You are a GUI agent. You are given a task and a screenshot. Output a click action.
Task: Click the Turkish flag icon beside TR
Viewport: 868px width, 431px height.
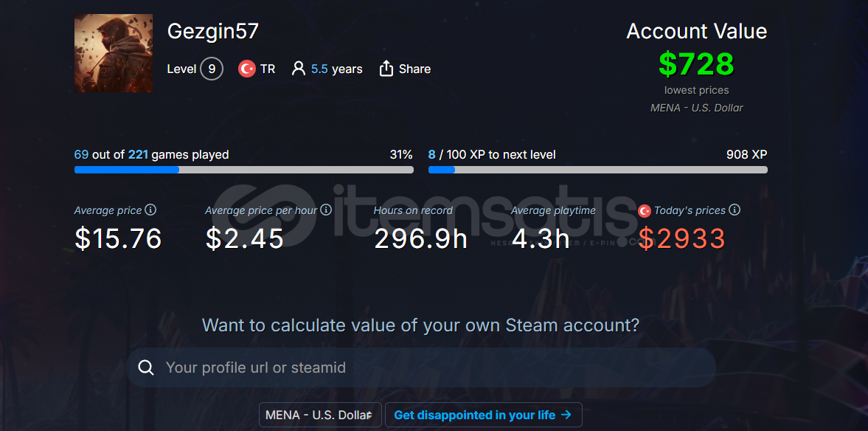[246, 69]
